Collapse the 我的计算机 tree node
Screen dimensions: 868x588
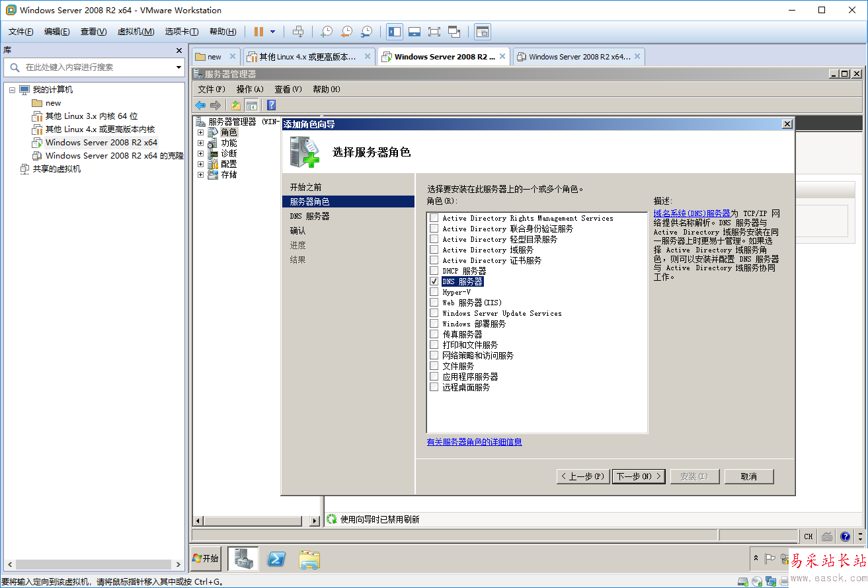tap(12, 90)
